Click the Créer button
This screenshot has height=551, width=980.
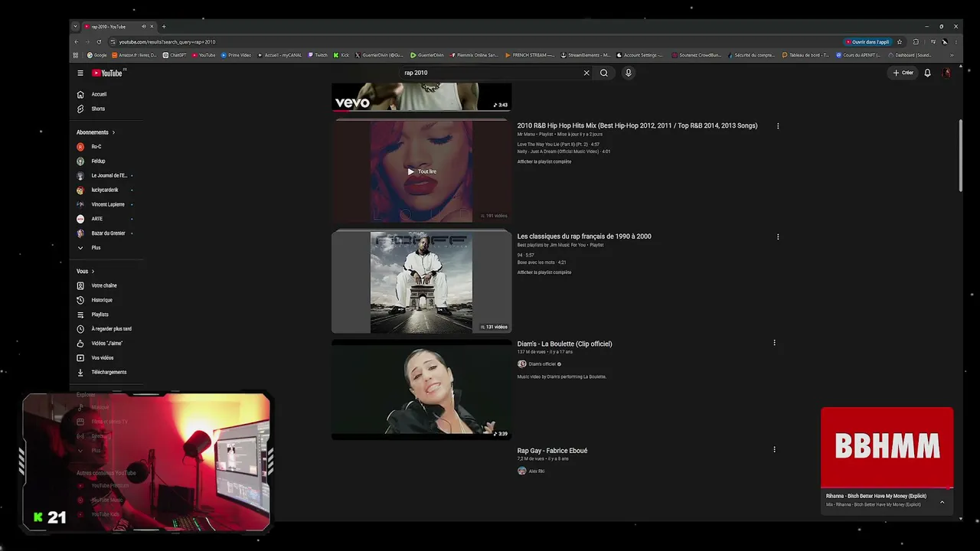tap(903, 73)
